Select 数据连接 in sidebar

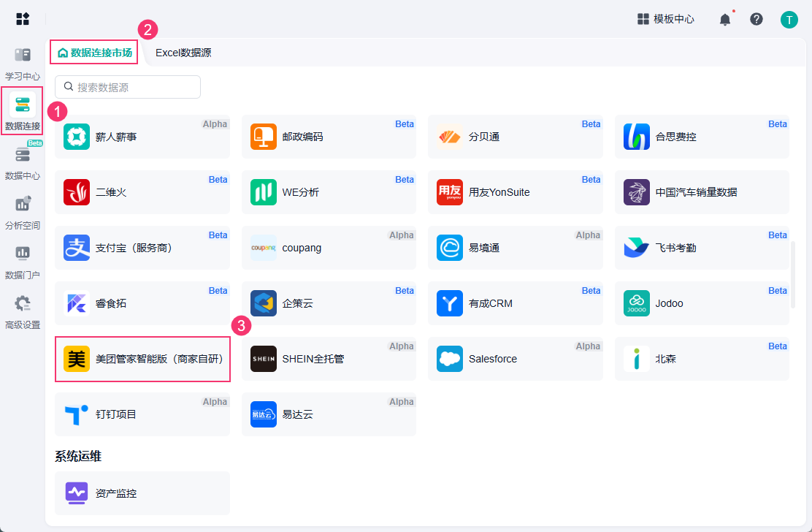[x=22, y=111]
